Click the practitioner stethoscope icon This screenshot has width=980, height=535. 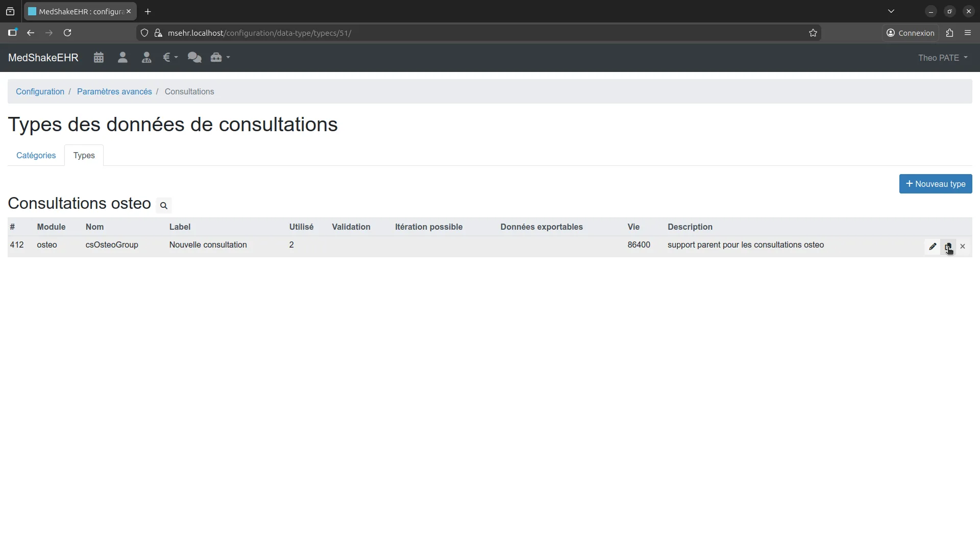point(146,57)
